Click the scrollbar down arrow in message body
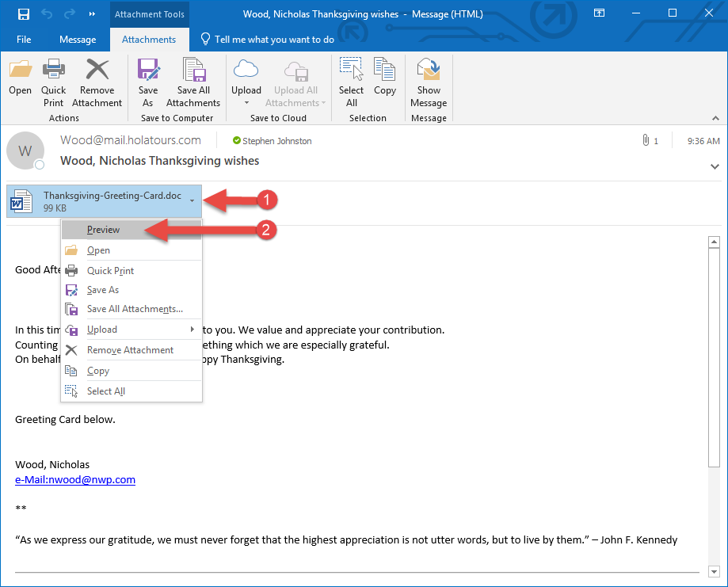 [x=714, y=571]
